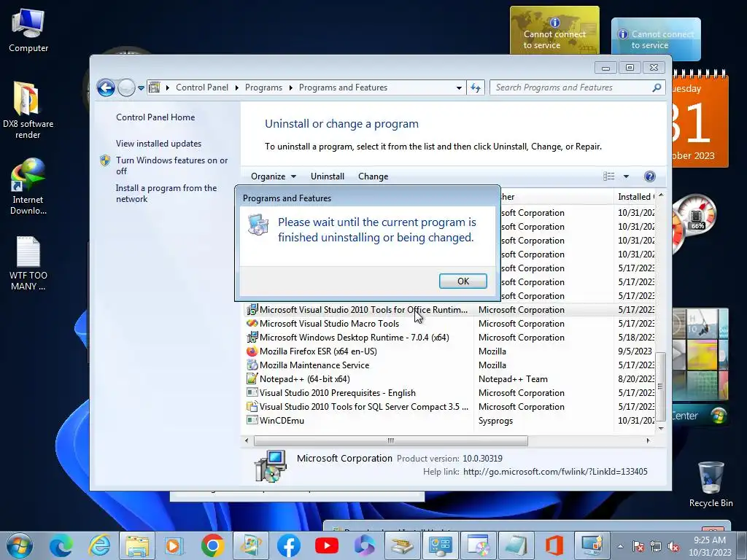Image resolution: width=747 pixels, height=560 pixels.
Task: Click the Installed On column header
Action: coord(635,197)
